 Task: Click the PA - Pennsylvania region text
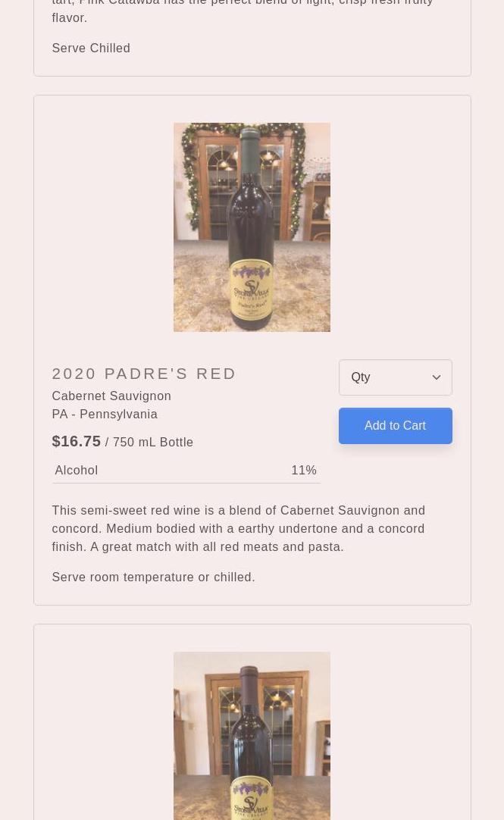click(x=105, y=414)
